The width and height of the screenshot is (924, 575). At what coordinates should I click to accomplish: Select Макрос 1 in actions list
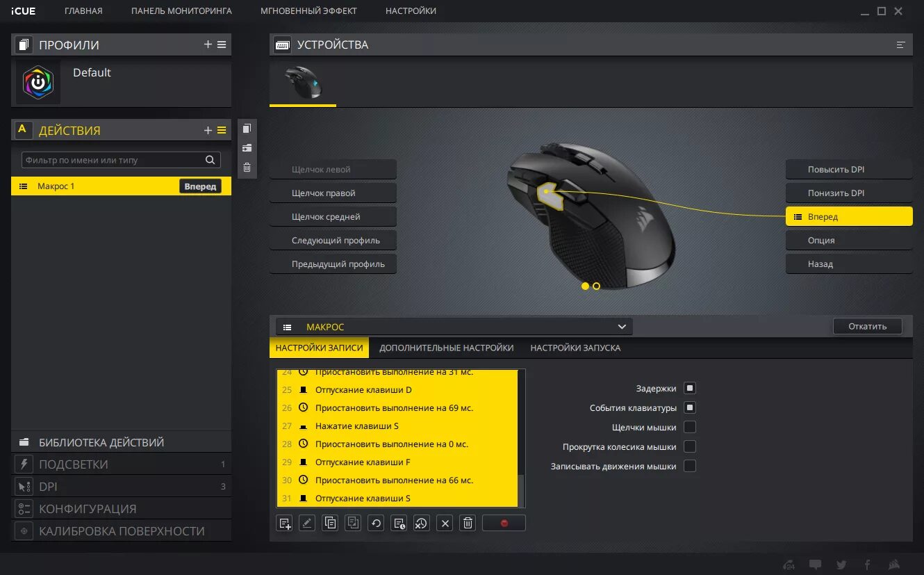tap(121, 186)
